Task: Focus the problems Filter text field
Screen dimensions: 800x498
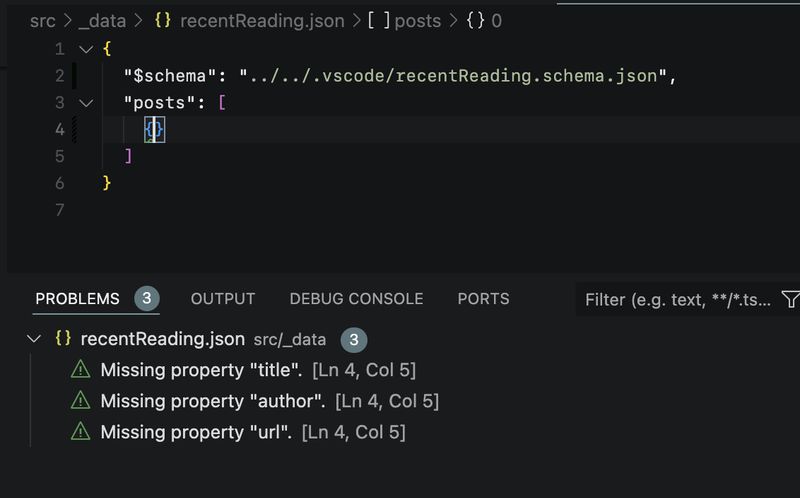Action: [x=675, y=299]
